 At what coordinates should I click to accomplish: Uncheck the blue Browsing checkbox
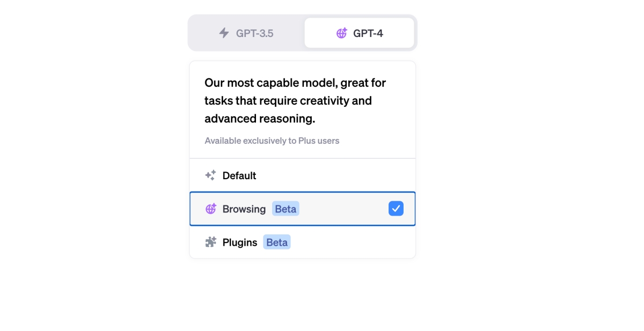(x=396, y=209)
